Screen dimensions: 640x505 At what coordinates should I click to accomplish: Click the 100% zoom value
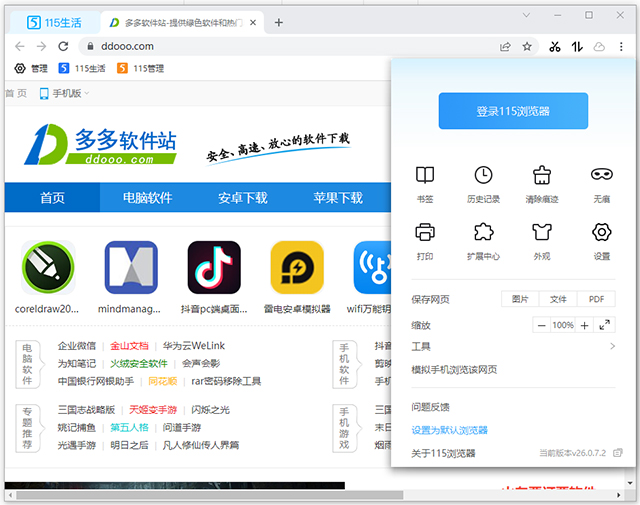pos(563,325)
